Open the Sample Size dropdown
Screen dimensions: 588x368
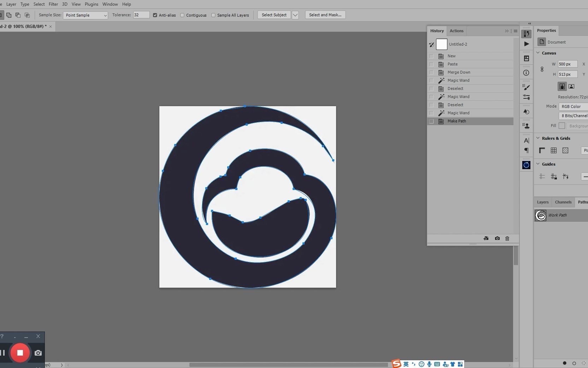(x=86, y=15)
